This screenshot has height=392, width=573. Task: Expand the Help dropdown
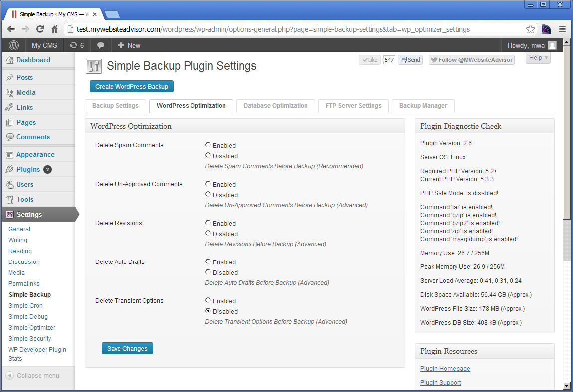pyautogui.click(x=538, y=58)
